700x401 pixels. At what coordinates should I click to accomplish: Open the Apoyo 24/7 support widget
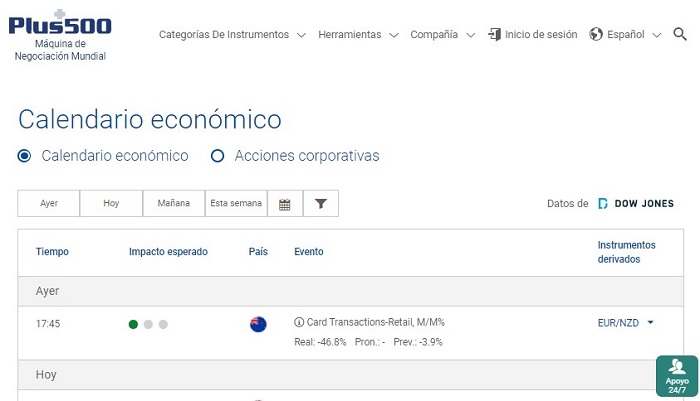(677, 376)
